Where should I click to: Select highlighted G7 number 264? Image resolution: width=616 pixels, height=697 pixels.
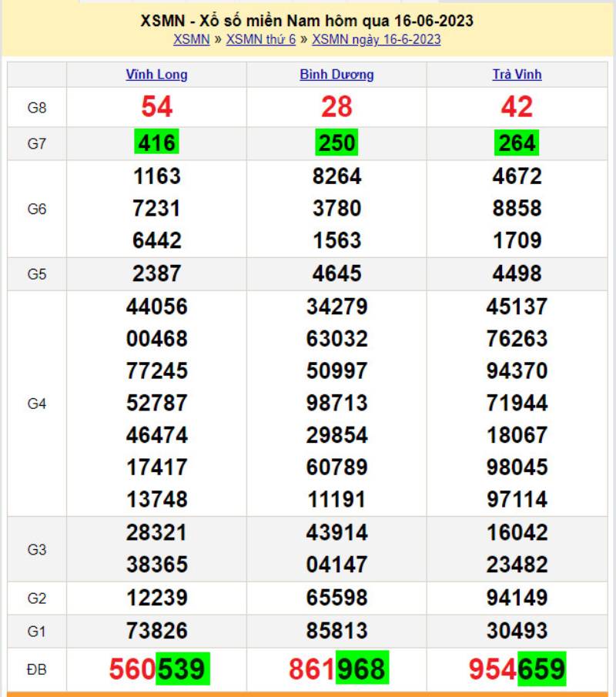pos(517,143)
